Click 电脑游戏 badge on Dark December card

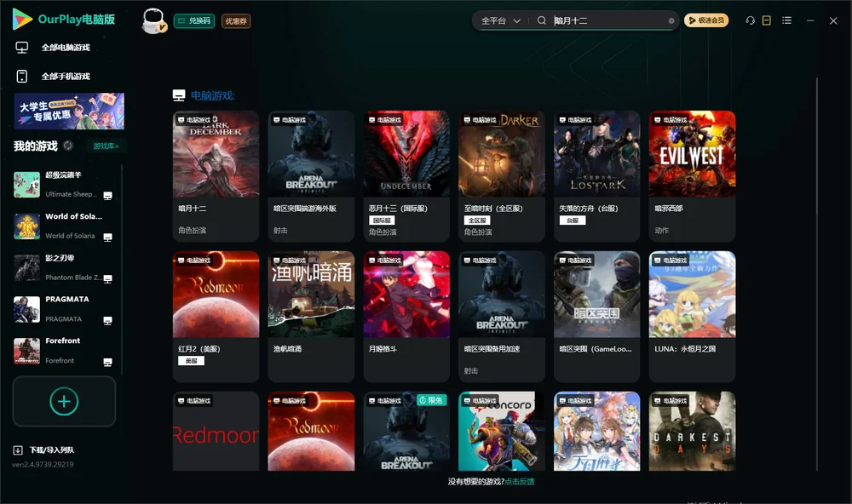click(x=194, y=119)
